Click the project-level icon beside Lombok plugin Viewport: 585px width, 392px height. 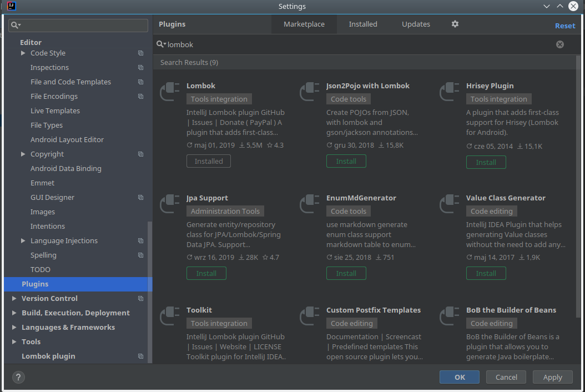[140, 356]
